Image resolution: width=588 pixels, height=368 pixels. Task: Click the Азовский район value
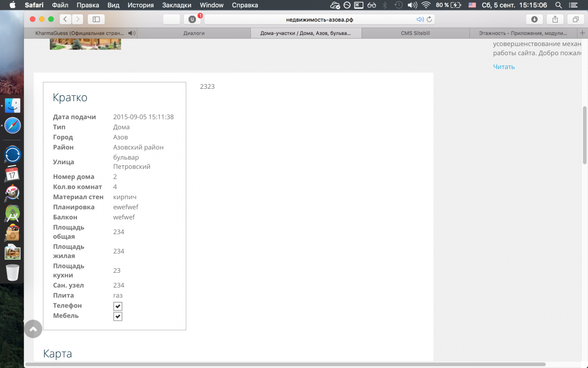(138, 147)
